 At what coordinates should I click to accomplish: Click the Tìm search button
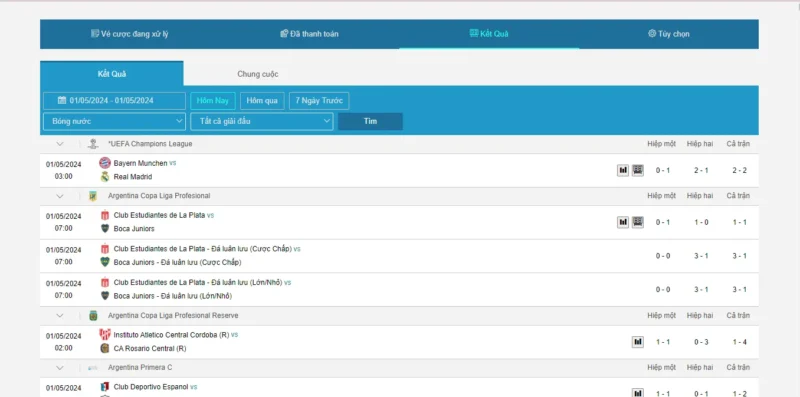(370, 121)
